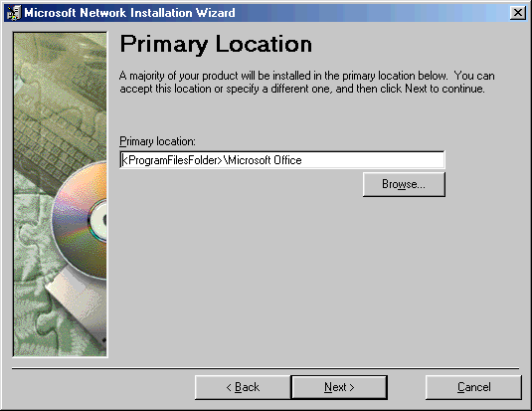The height and width of the screenshot is (411, 532).
Task: Close the Network Installation Wizard window
Action: (518, 13)
